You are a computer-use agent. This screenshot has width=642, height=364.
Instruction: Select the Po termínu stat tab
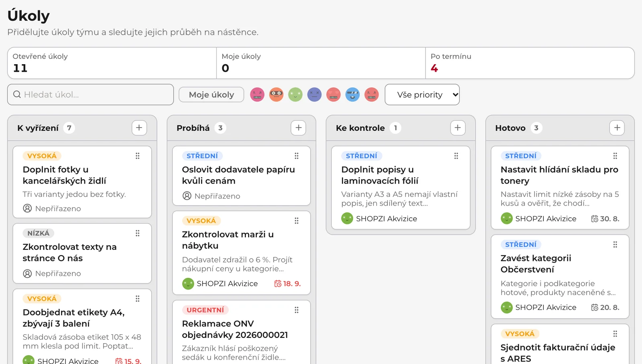tap(530, 63)
